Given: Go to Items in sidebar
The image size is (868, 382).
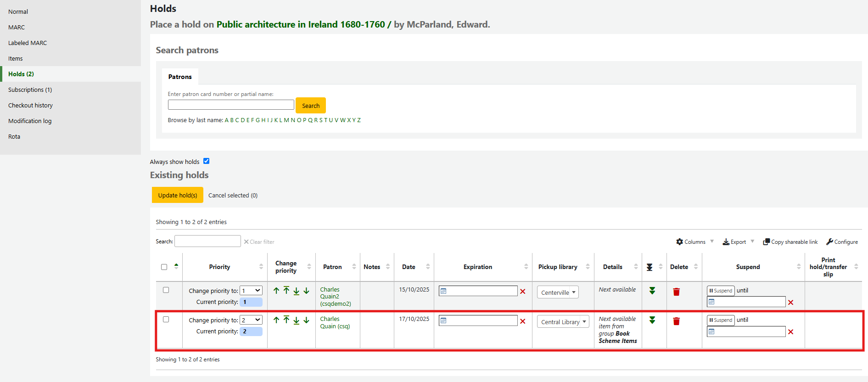Looking at the screenshot, I should (x=15, y=59).
